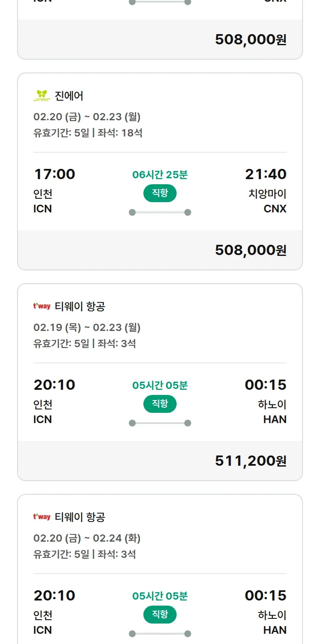Click the t'way logo on the 02.19 flight
This screenshot has height=644, width=320.
[42, 306]
